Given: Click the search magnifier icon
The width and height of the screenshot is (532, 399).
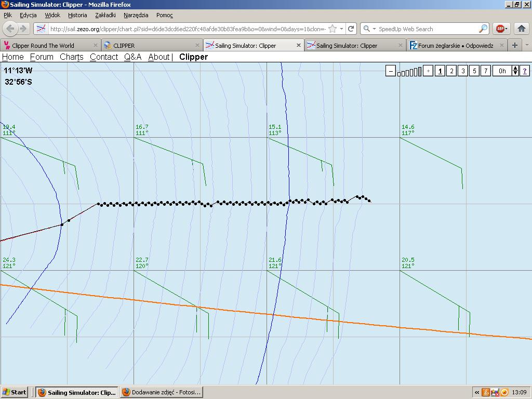Looking at the screenshot, I should tap(483, 29).
